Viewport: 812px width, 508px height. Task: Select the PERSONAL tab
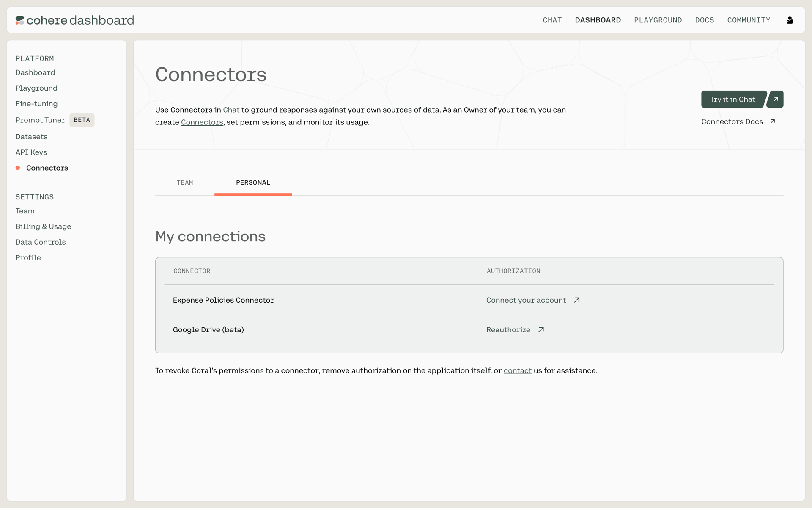click(x=253, y=182)
